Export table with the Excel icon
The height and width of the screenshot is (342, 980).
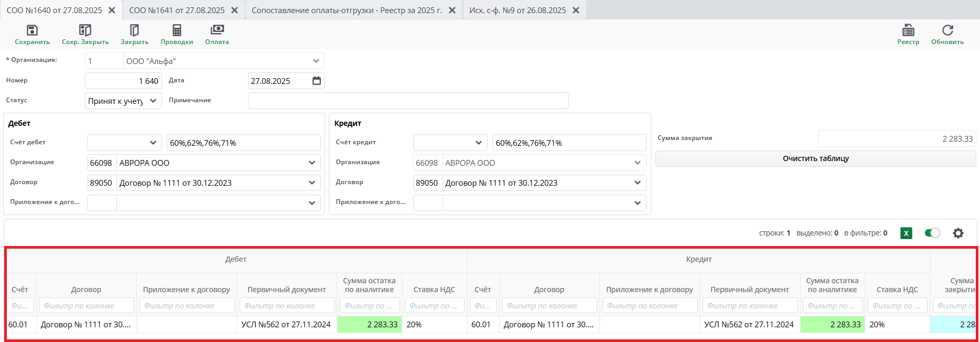point(906,233)
